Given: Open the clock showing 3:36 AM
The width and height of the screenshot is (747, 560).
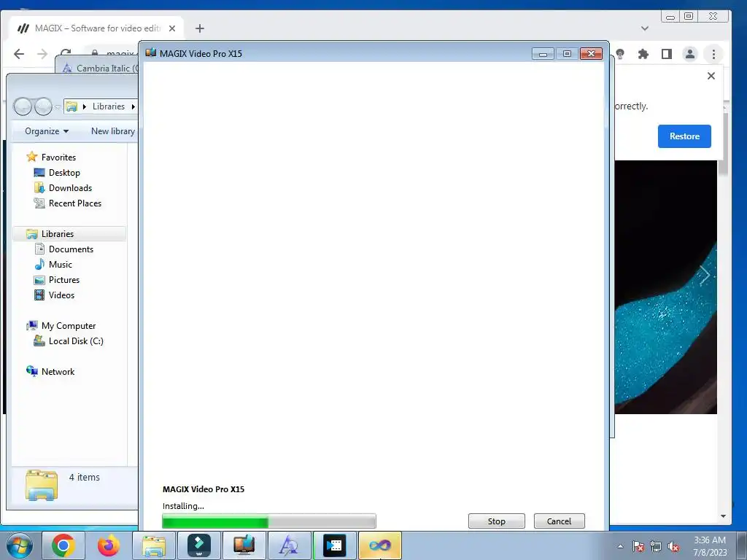Looking at the screenshot, I should pos(710,545).
